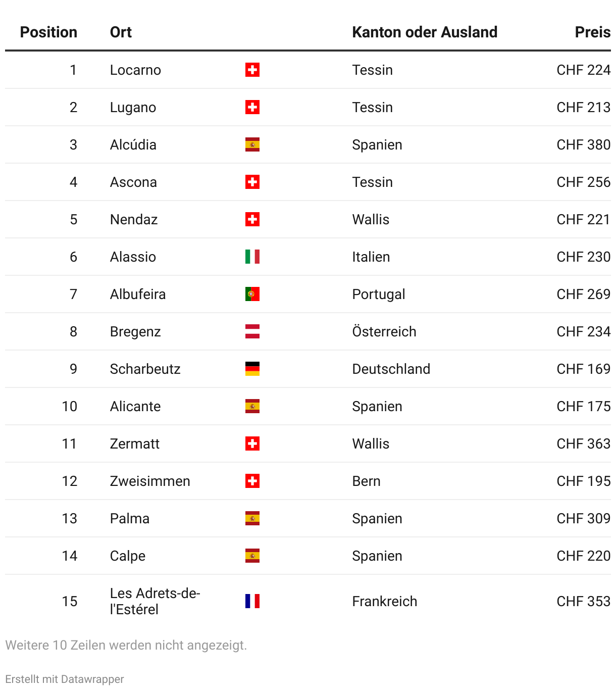Click the Swiss flag beside Nendaz
This screenshot has height=691, width=616.
(x=252, y=219)
